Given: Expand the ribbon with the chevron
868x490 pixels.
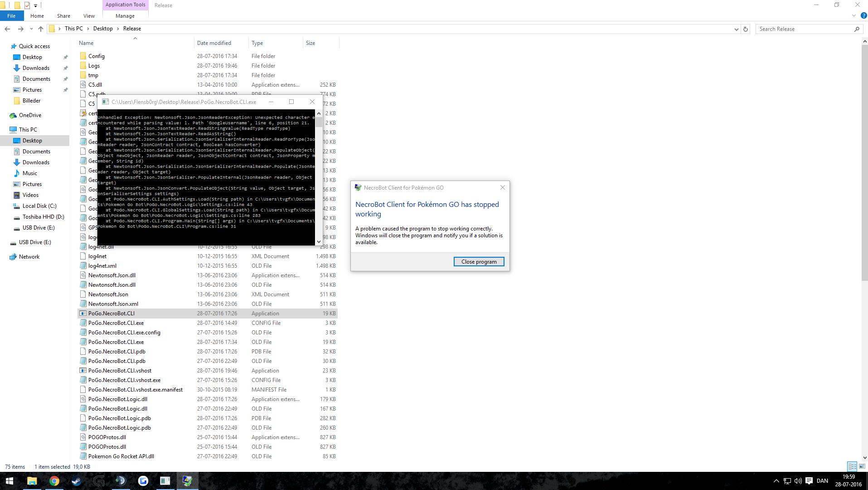Looking at the screenshot, I should pos(854,15).
